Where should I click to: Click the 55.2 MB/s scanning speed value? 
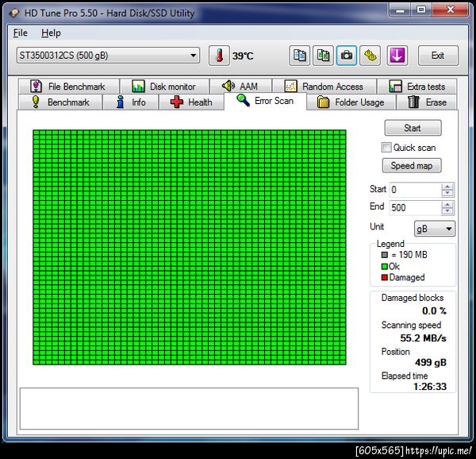click(x=423, y=337)
